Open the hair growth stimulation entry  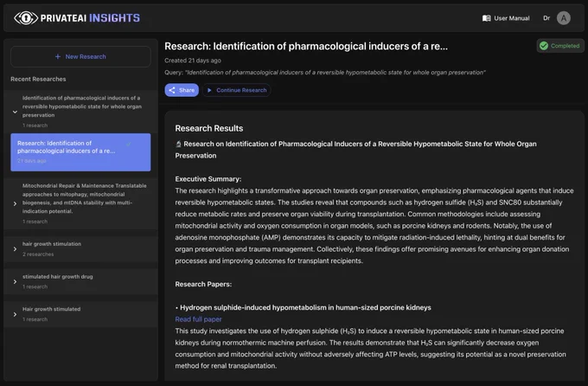tap(80, 249)
